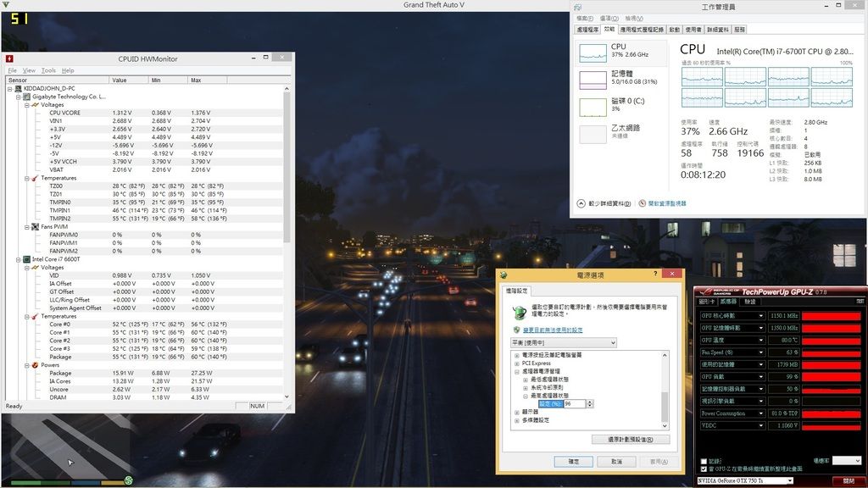This screenshot has width=868, height=488.
Task: Open the Help menu in HWMonitor
Action: click(68, 71)
